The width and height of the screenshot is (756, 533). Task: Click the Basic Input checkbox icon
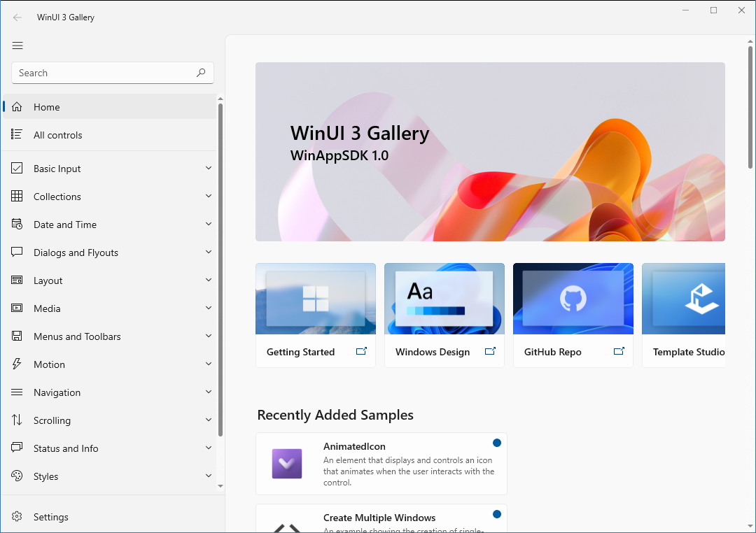(17, 168)
